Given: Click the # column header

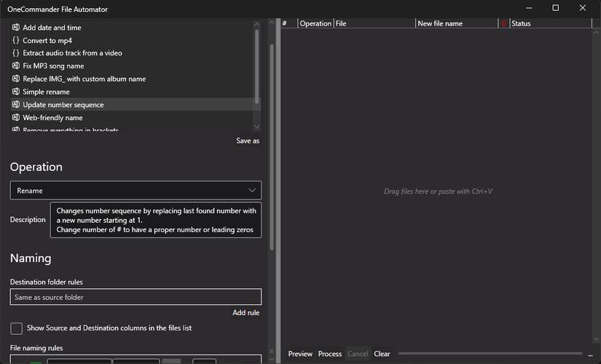Looking at the screenshot, I should click(289, 23).
